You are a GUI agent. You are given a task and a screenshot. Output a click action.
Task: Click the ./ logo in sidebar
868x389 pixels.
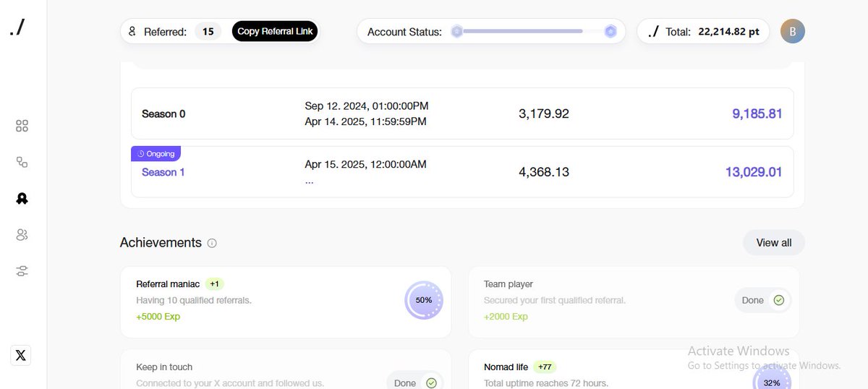[18, 29]
